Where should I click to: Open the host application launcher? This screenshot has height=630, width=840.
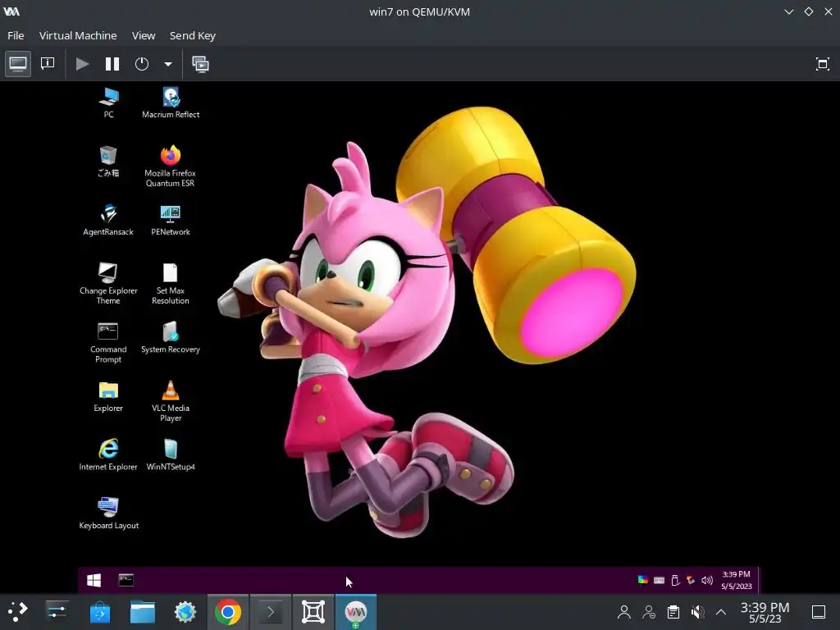[x=17, y=611]
